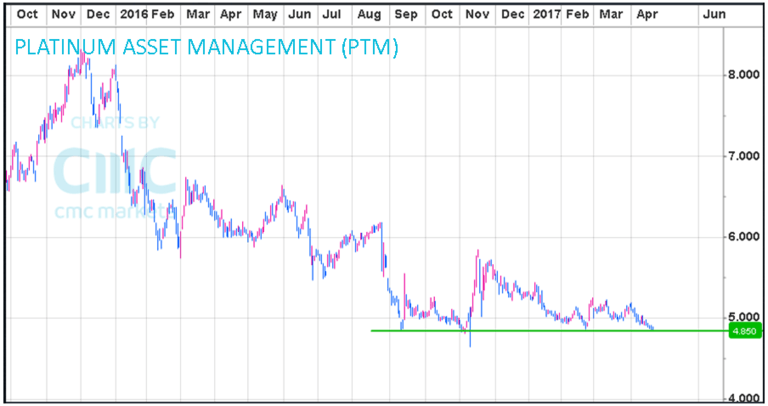Click the 7.000 price axis label

pyautogui.click(x=743, y=156)
